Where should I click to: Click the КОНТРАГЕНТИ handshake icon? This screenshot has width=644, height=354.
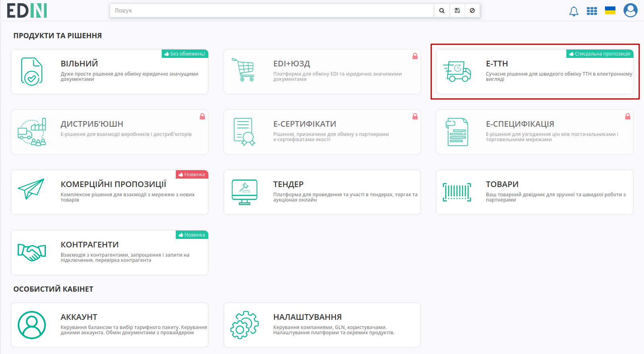click(32, 253)
